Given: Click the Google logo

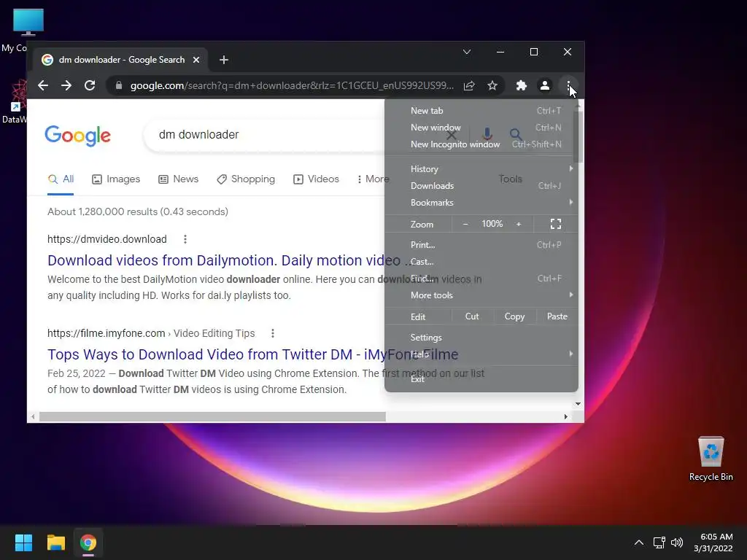Looking at the screenshot, I should tap(77, 136).
